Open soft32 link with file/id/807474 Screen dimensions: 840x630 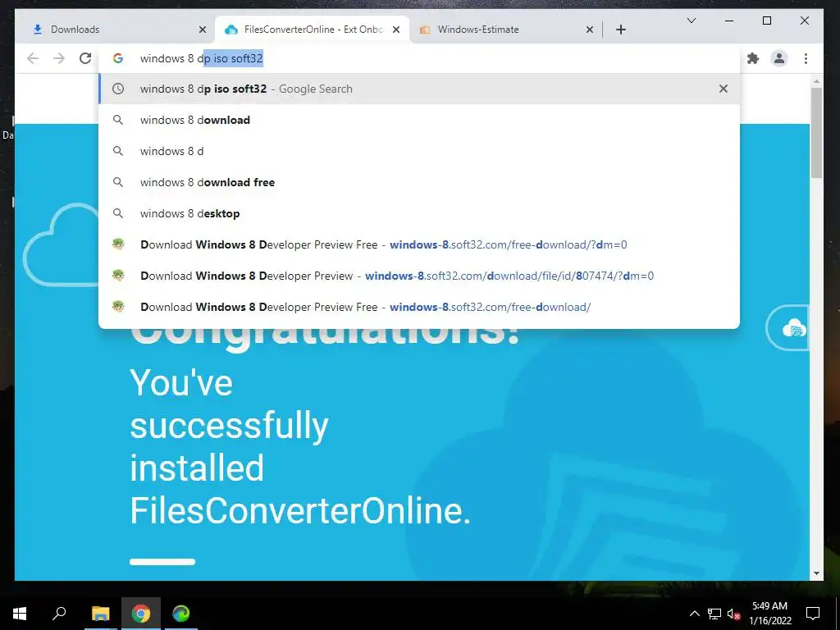click(x=419, y=276)
